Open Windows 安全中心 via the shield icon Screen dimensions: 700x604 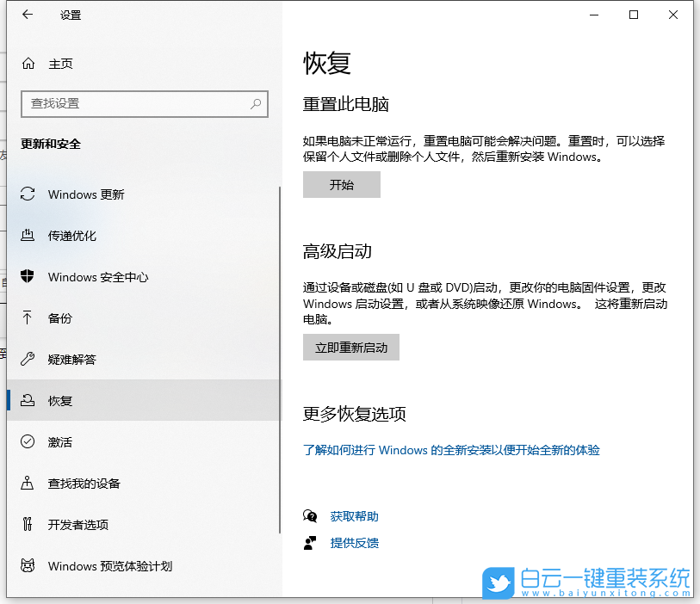26,277
